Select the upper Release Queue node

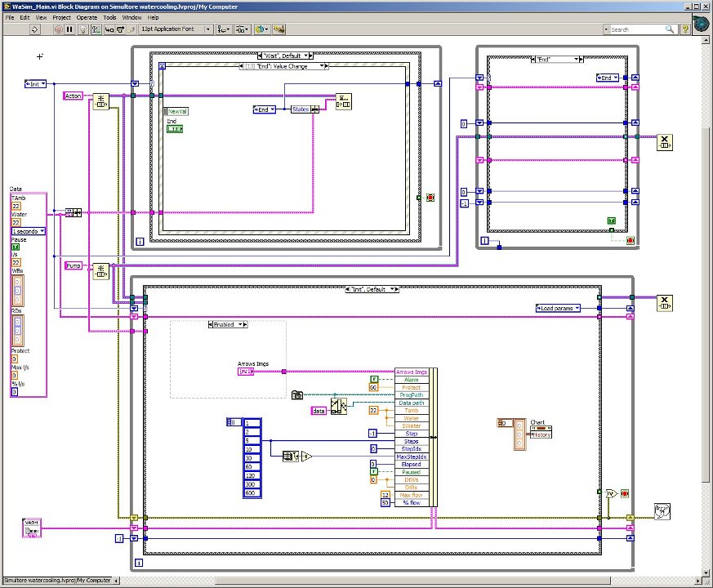click(664, 143)
